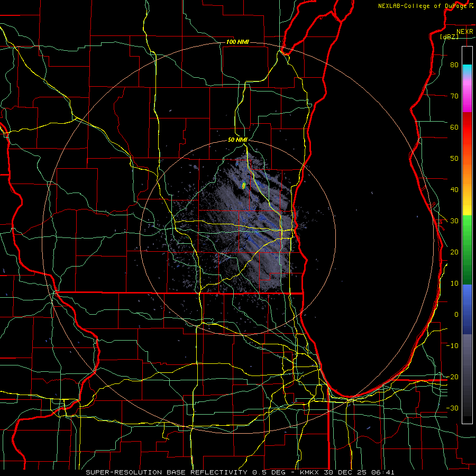Click the 30 DEC 25 date in caption
The image size is (476, 476).
(346, 472)
